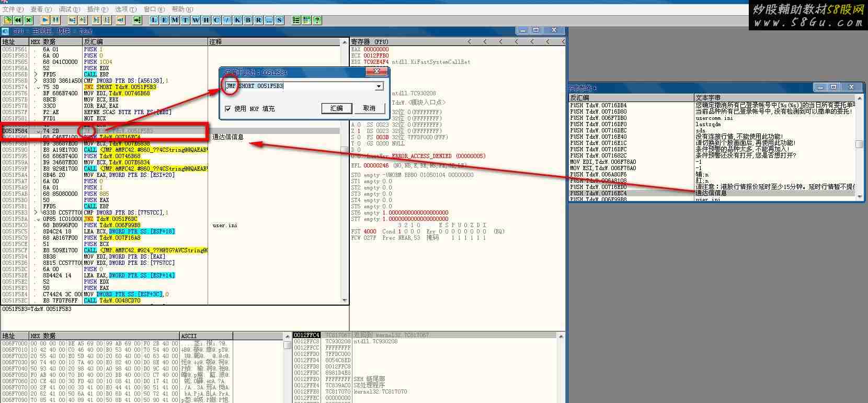This screenshot has width=868, height=403.
Task: Click Go to address toolbar icon
Action: (138, 20)
